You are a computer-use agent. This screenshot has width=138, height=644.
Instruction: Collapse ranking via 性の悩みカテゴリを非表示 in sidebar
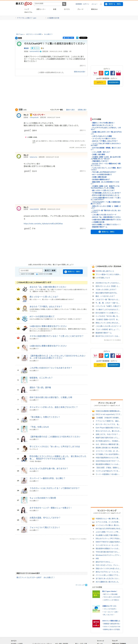[112, 340]
